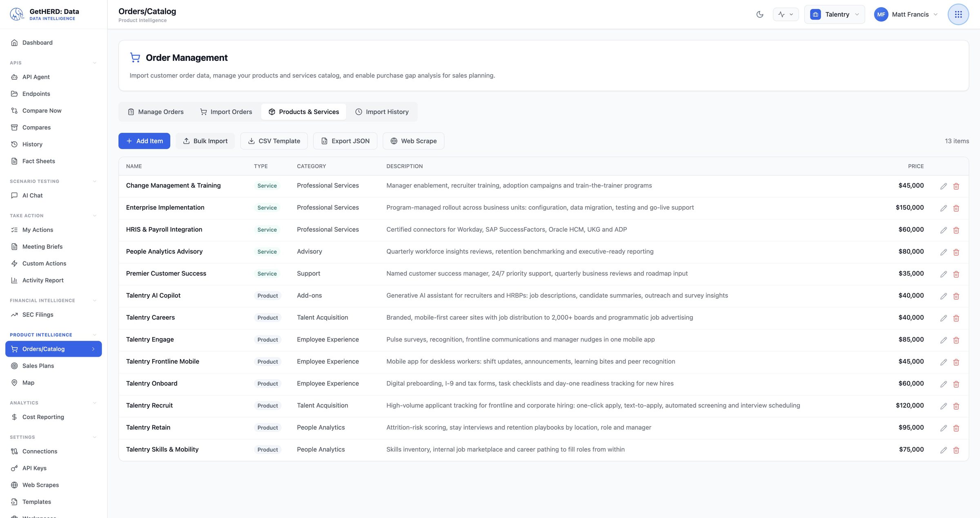Open AI Chat page
This screenshot has height=518, width=980.
53,195
